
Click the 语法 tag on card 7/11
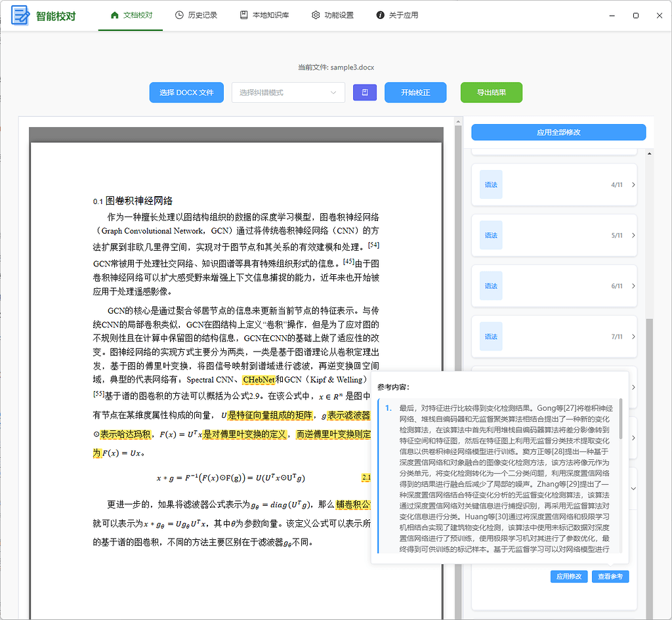point(491,337)
